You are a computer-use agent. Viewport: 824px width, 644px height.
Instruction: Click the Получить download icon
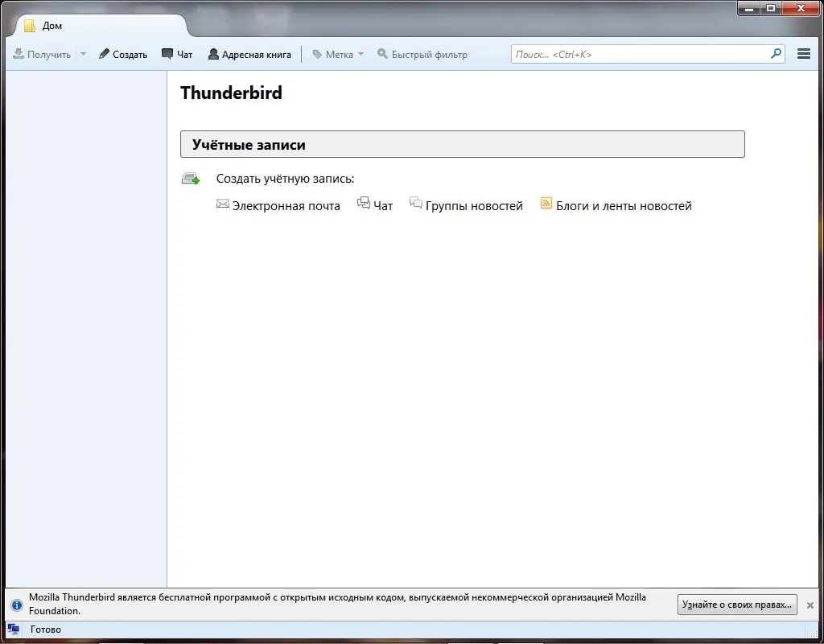(19, 54)
